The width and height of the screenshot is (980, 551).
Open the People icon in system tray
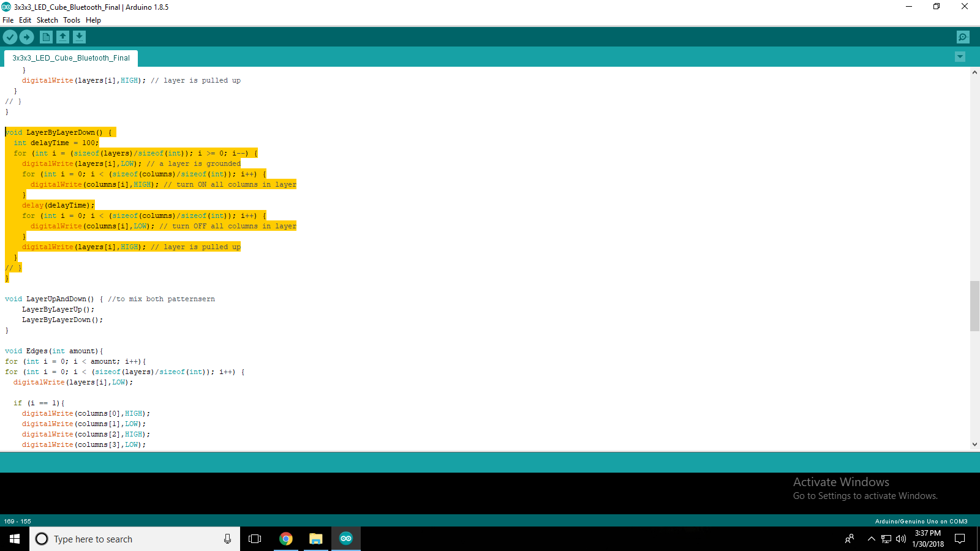(850, 539)
